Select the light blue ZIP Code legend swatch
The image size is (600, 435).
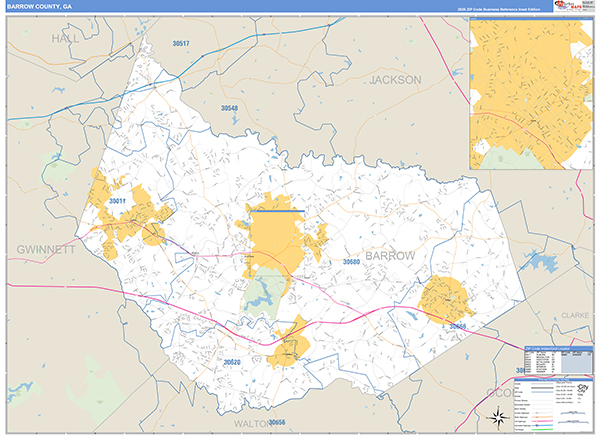pos(542,392)
